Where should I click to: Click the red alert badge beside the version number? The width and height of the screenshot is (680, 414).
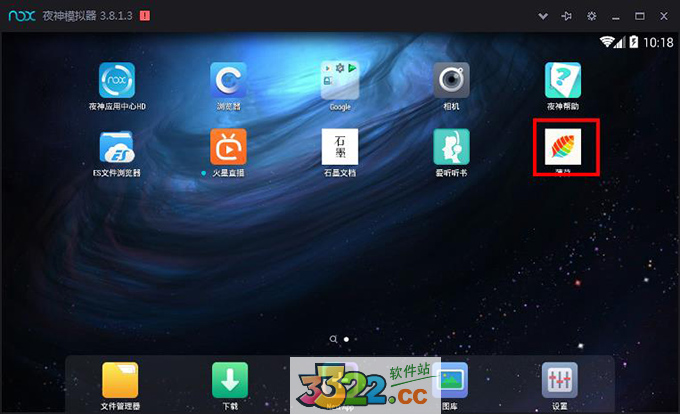point(145,16)
